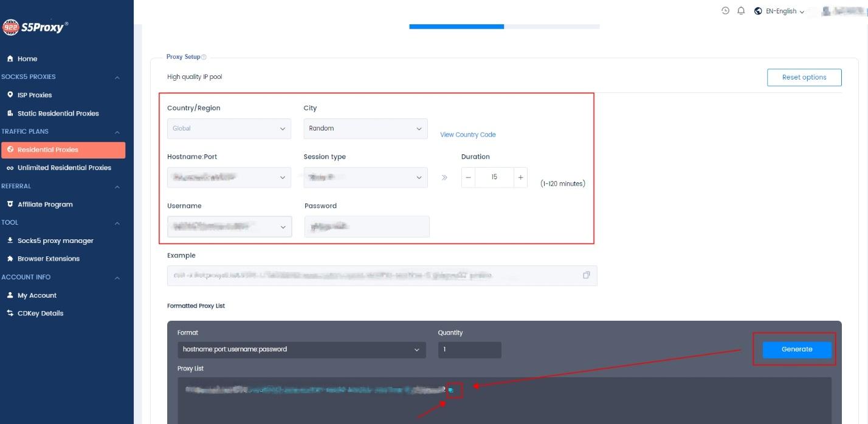Click the copy icon next to the proxy entry

452,390
